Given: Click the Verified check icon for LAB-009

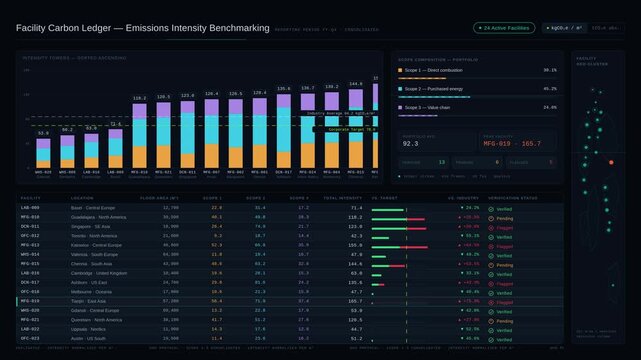Looking at the screenshot, I should tap(491, 209).
